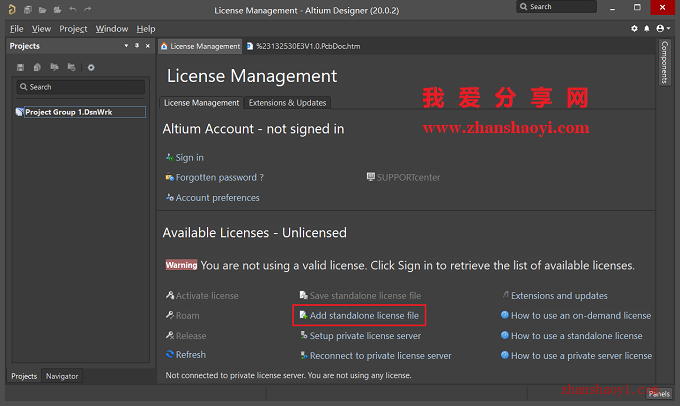
Task: Open the View menu
Action: [x=41, y=29]
